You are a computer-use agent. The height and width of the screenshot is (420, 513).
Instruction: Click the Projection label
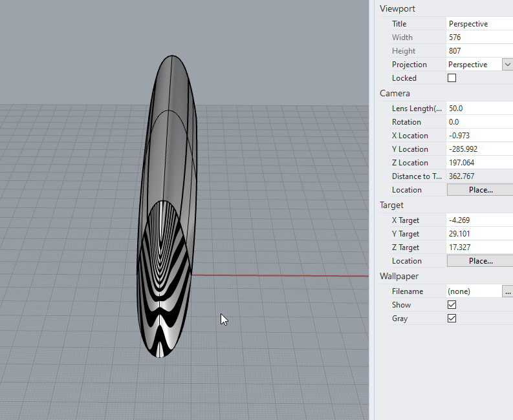point(409,65)
